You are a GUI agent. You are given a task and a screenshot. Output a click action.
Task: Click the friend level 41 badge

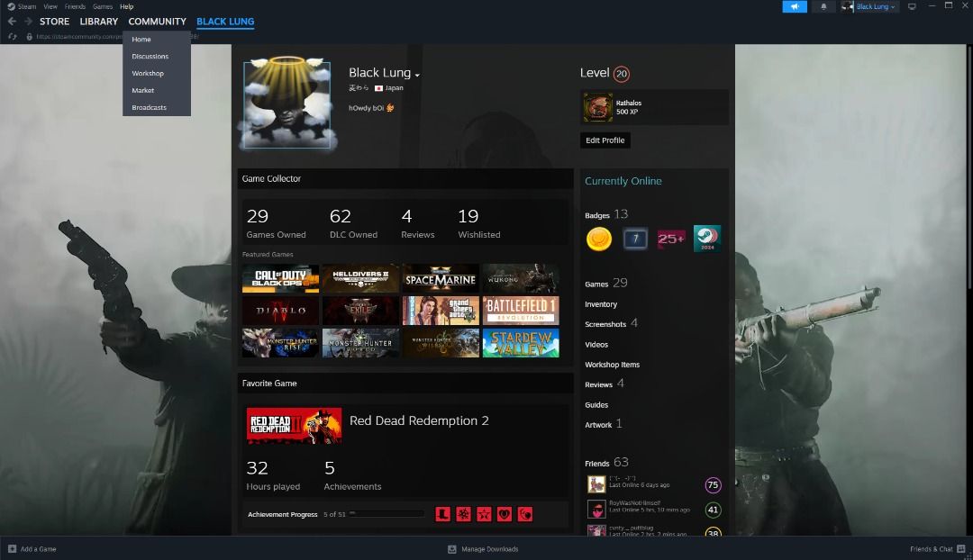(x=713, y=510)
